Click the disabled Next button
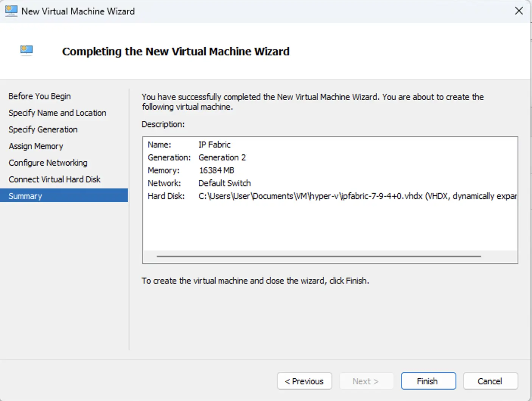Viewport: 532px width, 401px height. pos(366,381)
